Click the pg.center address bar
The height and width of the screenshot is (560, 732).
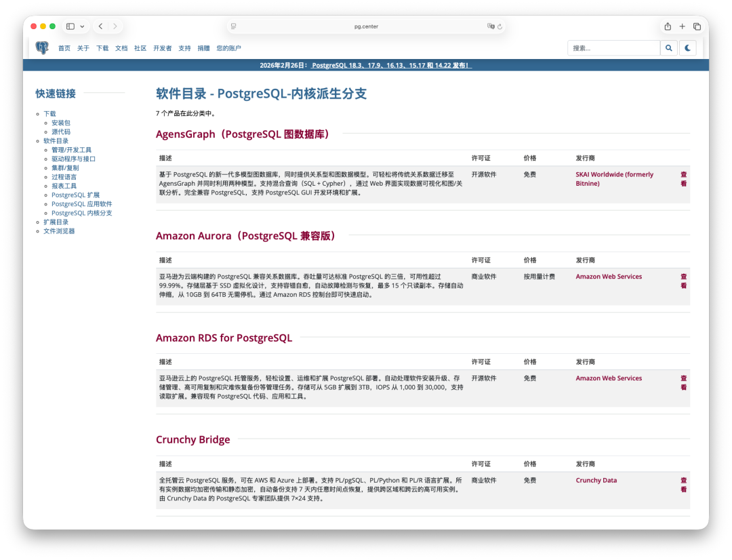(x=366, y=26)
